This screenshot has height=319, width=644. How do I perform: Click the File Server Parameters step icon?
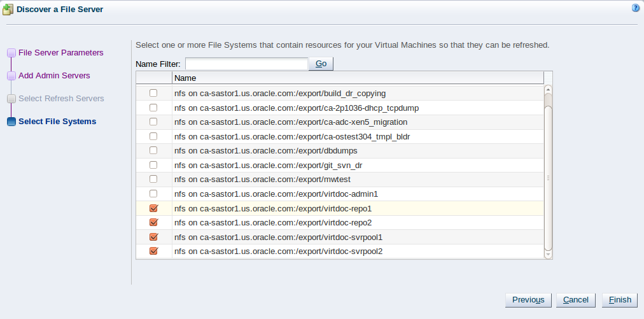point(11,53)
